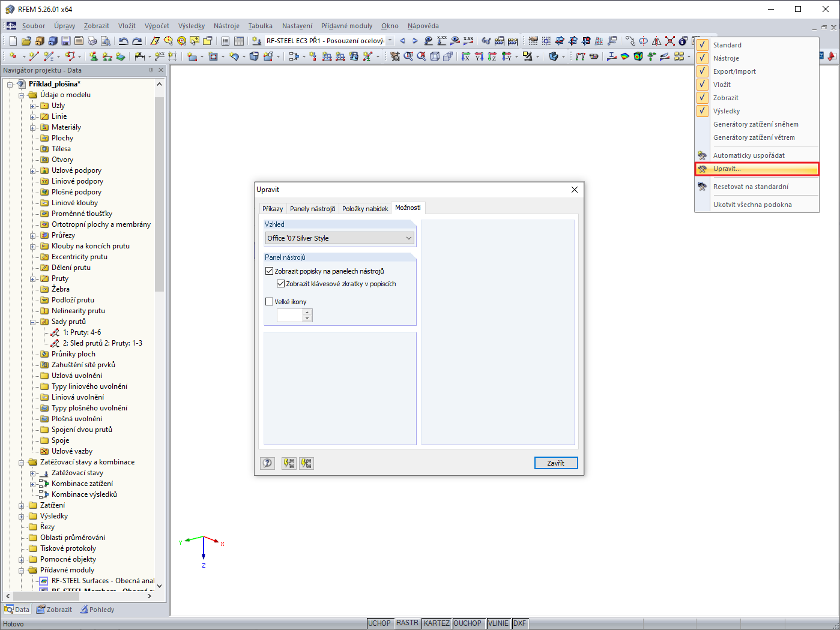The width and height of the screenshot is (840, 630).
Task: Uncheck the Export/Import toolbar entry
Action: tap(702, 71)
